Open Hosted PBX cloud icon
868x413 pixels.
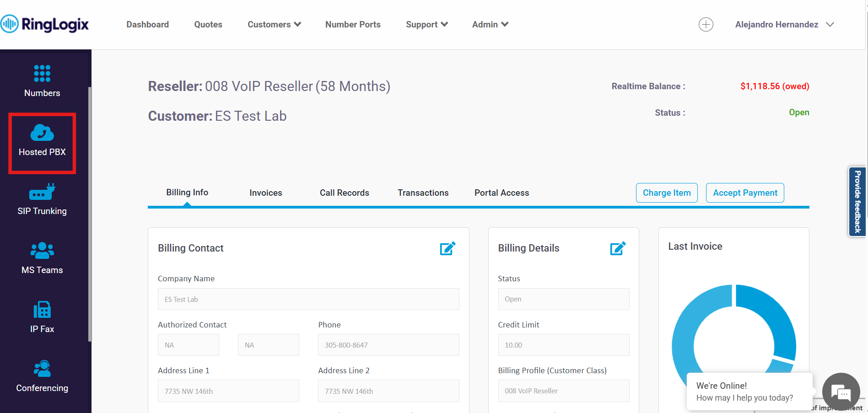[42, 133]
